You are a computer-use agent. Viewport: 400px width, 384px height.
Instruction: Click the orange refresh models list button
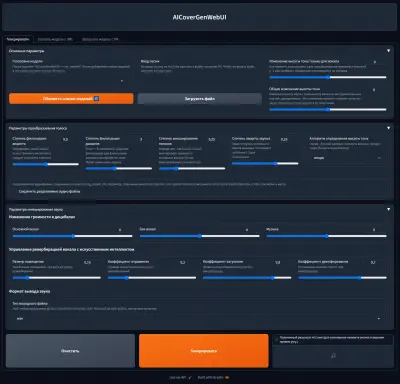(71, 99)
